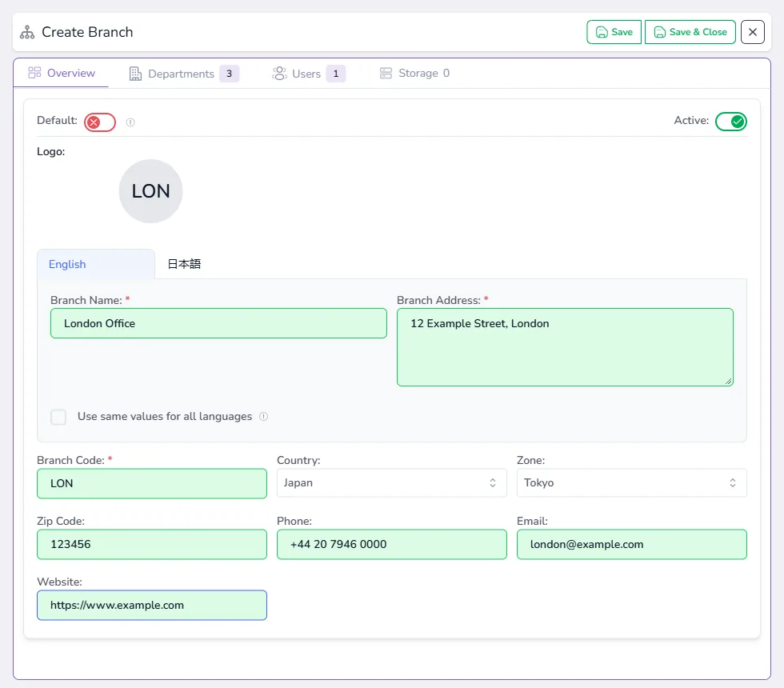
Task: Click the Storage server icon
Action: [386, 73]
